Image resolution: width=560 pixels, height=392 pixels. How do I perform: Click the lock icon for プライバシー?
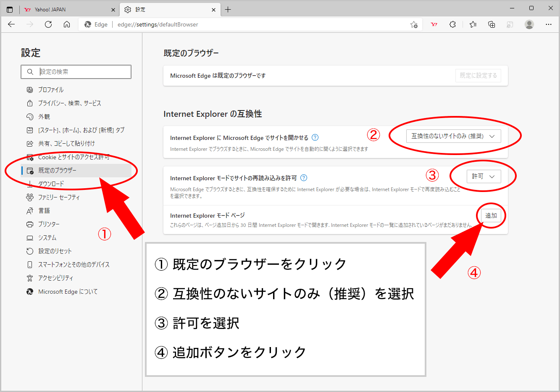tap(30, 103)
